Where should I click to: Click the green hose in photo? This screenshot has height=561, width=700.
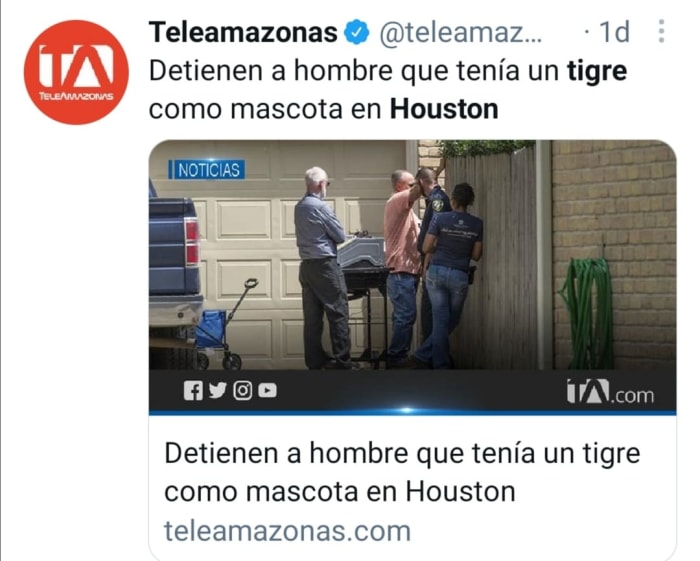click(x=585, y=312)
